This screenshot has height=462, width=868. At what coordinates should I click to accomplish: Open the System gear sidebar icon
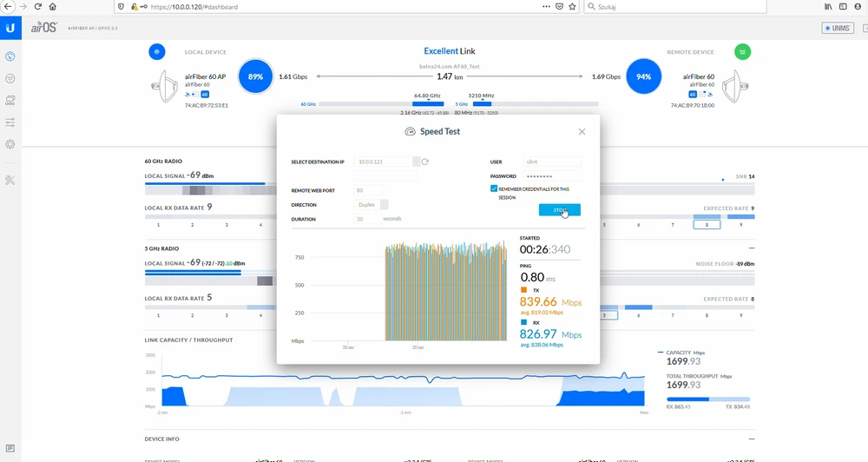pyautogui.click(x=10, y=144)
